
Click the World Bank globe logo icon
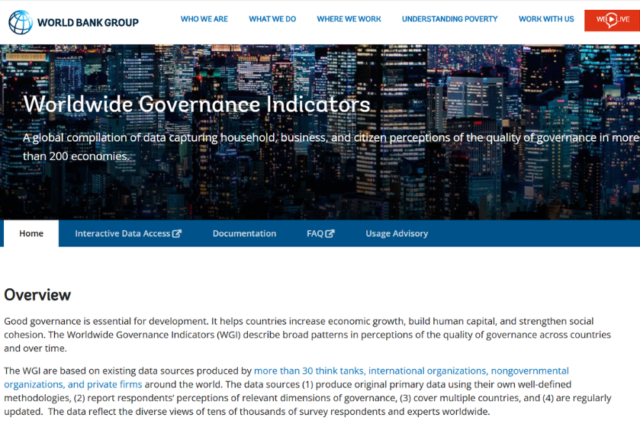[20, 22]
